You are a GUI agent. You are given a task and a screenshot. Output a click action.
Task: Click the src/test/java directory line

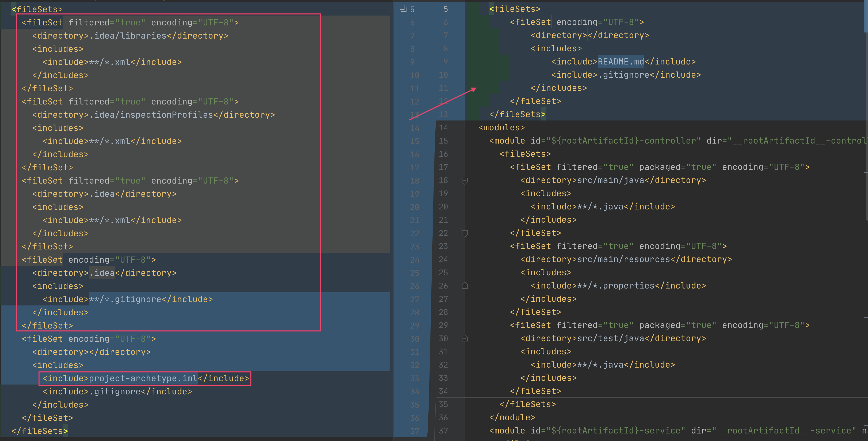click(x=613, y=338)
